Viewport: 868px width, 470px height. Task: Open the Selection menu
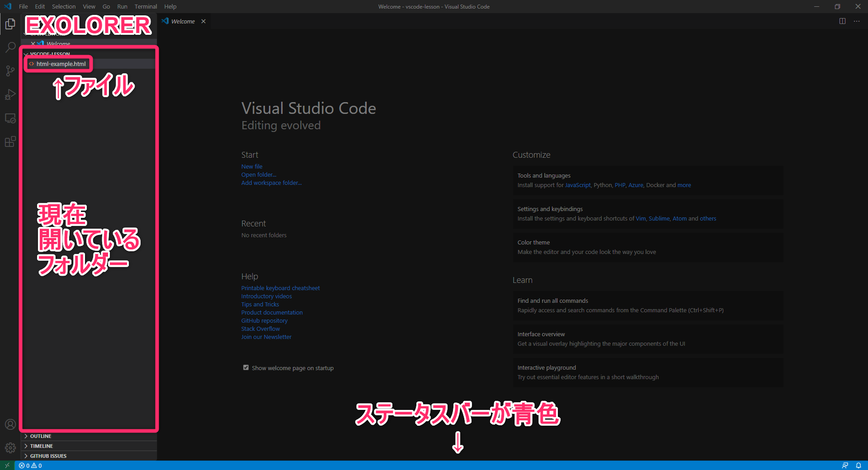pyautogui.click(x=64, y=6)
